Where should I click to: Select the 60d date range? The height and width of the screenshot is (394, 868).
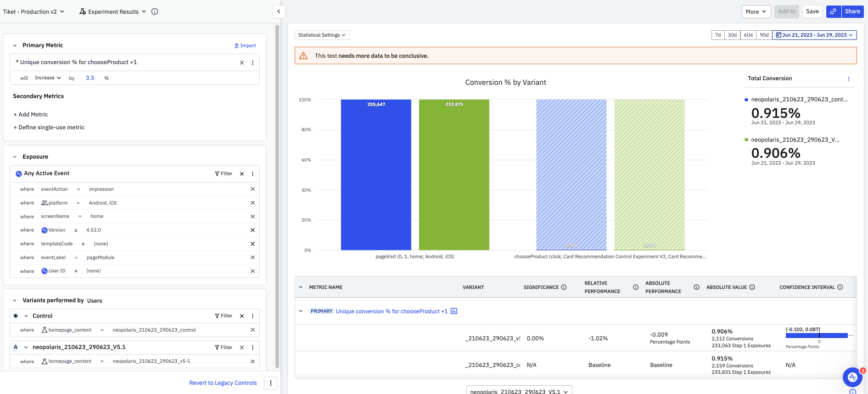point(748,35)
